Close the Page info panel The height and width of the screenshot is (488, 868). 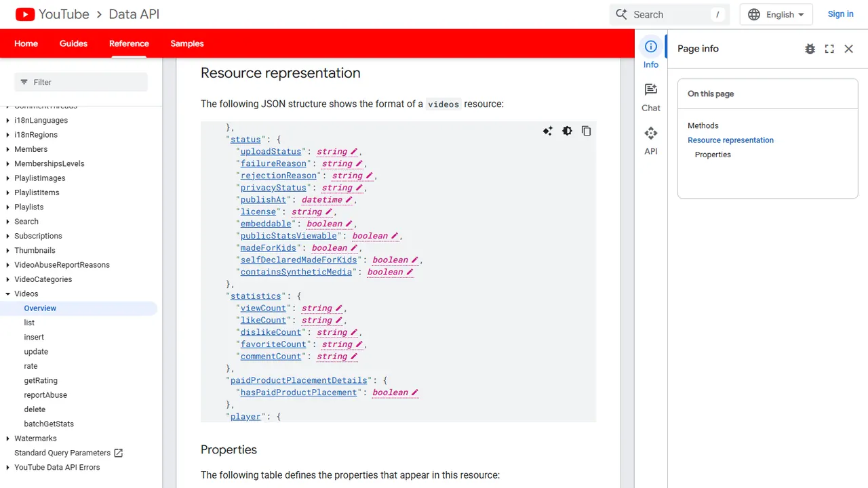[x=849, y=49]
